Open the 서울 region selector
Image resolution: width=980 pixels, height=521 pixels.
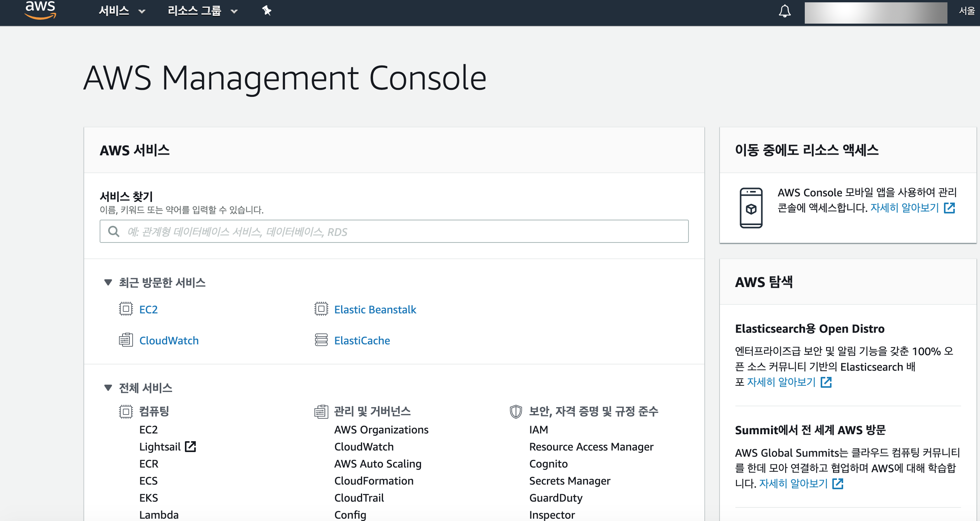click(x=966, y=11)
